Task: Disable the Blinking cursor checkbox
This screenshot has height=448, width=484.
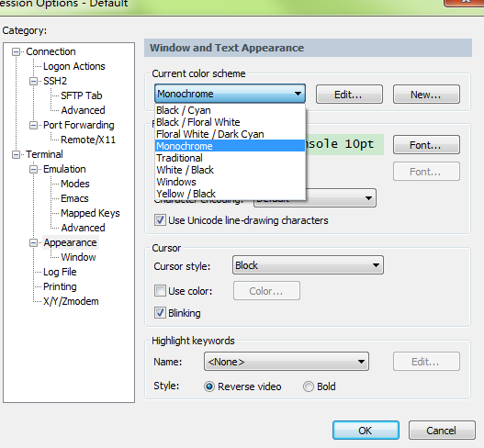Action: click(x=160, y=313)
